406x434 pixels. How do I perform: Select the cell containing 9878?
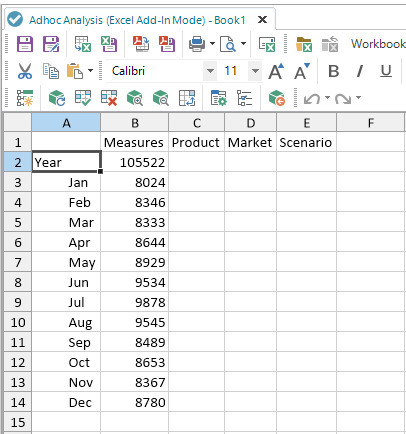[135, 302]
